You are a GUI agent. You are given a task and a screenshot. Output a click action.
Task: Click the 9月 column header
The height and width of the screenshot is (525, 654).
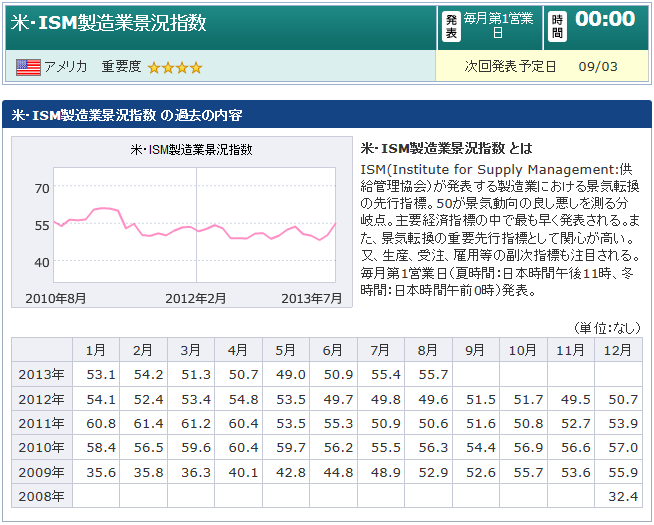tap(475, 350)
